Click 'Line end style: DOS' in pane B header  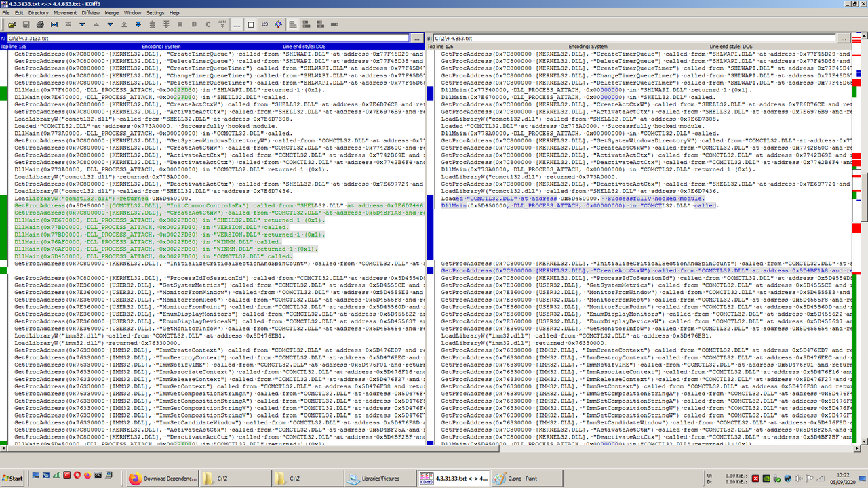click(731, 47)
